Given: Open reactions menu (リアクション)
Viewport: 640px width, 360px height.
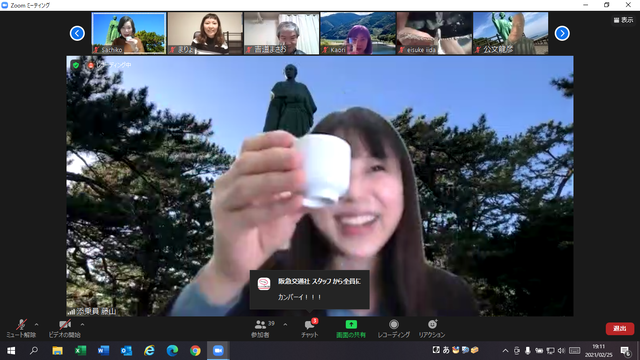Looking at the screenshot, I should click(x=432, y=329).
